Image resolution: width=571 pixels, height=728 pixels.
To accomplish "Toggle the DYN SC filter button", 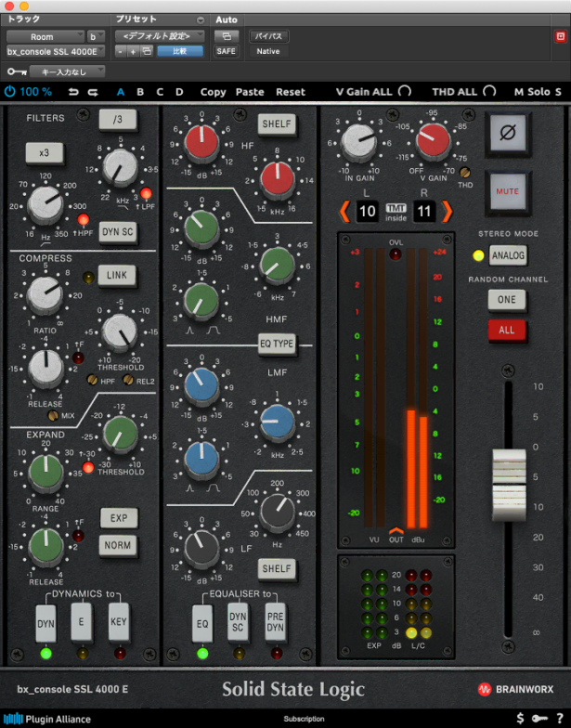I will click(x=118, y=232).
